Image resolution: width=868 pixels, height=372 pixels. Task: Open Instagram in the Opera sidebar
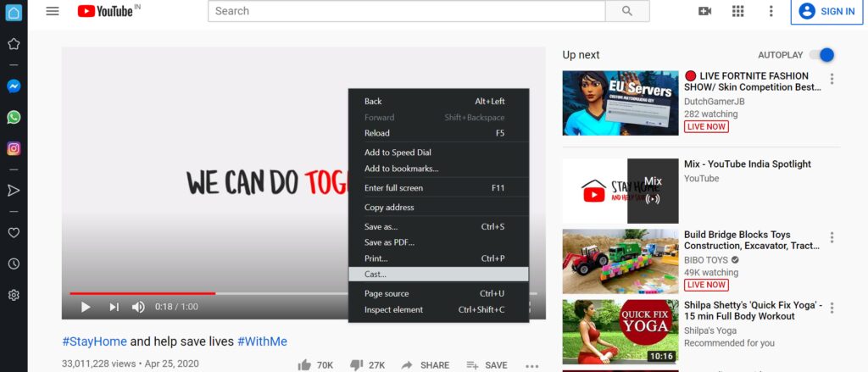[14, 148]
